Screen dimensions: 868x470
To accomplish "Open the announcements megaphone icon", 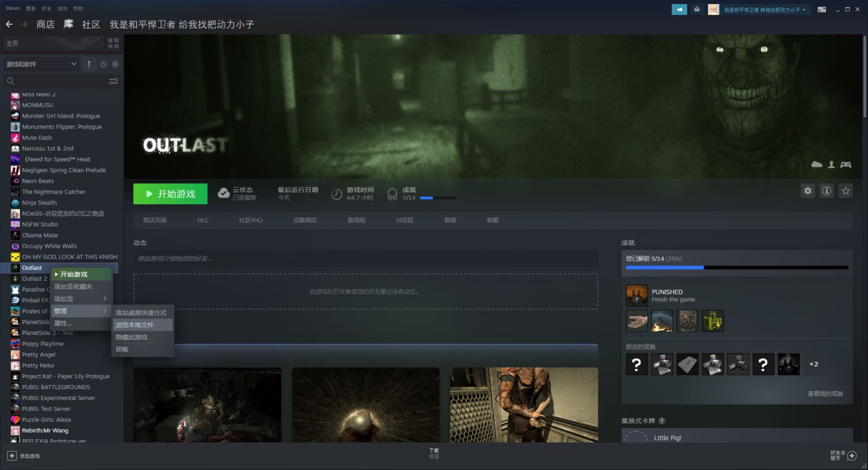I will 679,10.
